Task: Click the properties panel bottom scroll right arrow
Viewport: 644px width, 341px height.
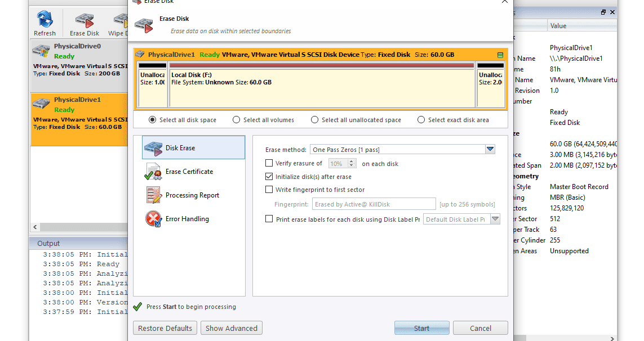Action: pos(612,339)
